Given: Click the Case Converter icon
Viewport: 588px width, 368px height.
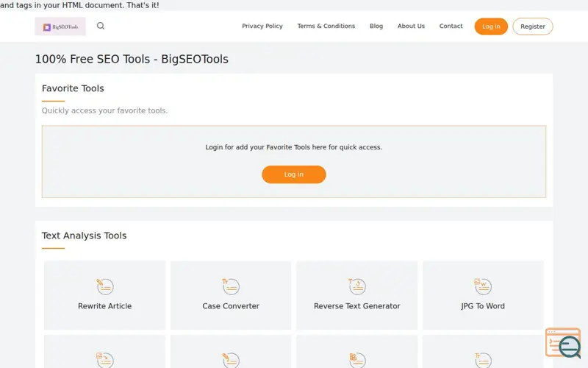Looking at the screenshot, I should (x=231, y=286).
